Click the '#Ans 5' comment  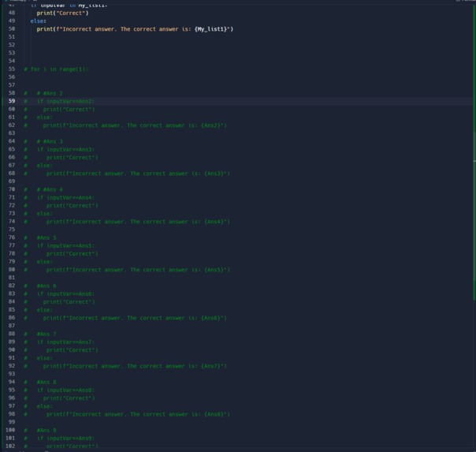click(46, 237)
